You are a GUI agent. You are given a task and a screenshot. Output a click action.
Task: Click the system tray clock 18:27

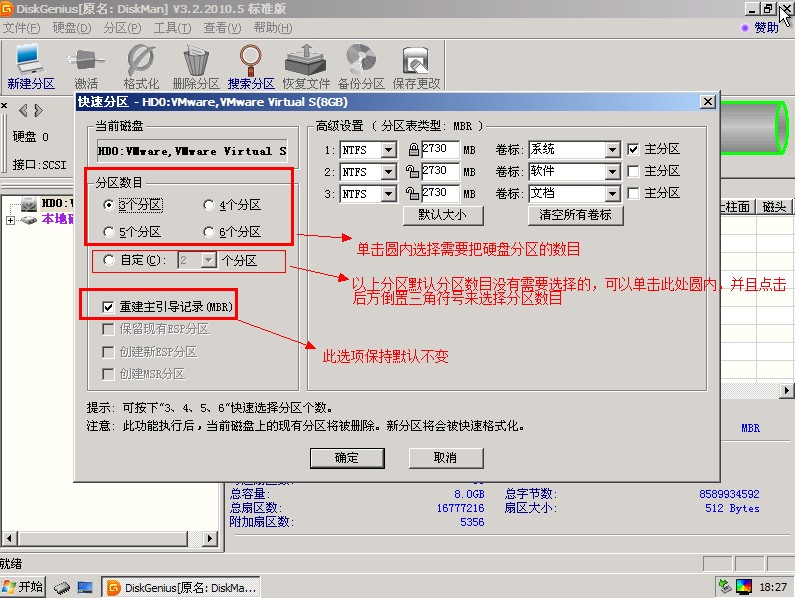click(x=773, y=587)
